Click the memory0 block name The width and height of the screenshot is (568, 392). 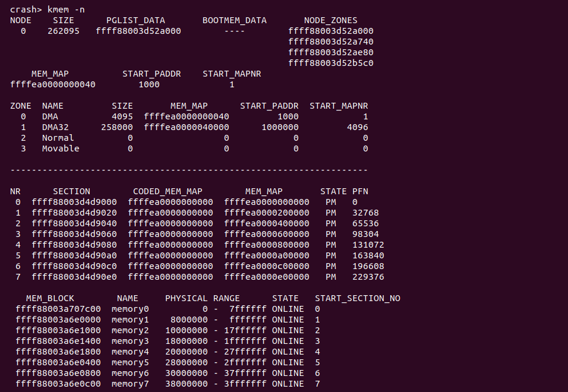pyautogui.click(x=130, y=309)
